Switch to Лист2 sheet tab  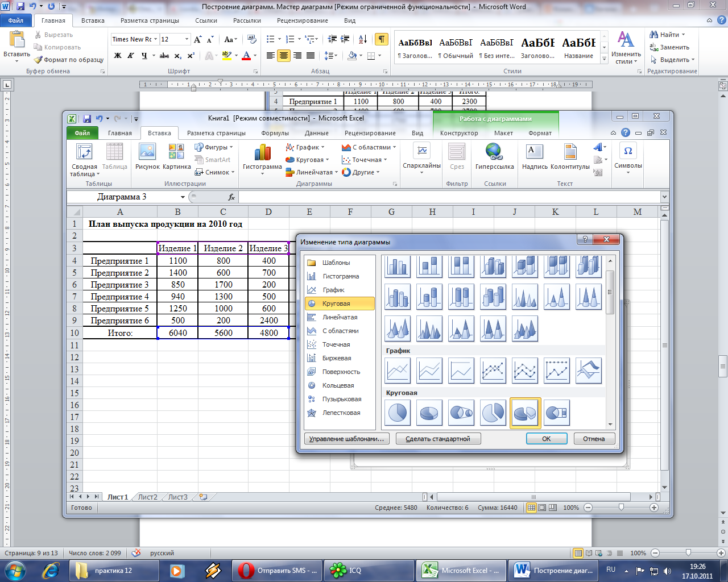tap(147, 497)
